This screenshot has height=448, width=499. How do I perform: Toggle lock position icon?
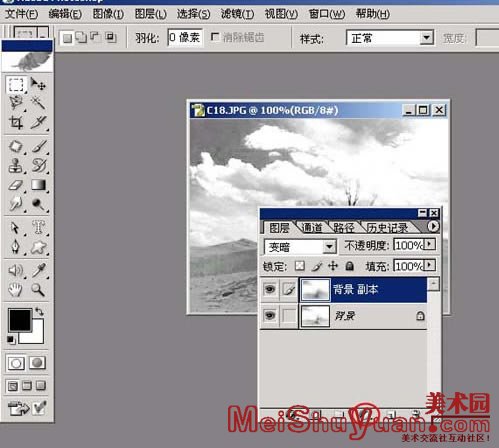333,266
